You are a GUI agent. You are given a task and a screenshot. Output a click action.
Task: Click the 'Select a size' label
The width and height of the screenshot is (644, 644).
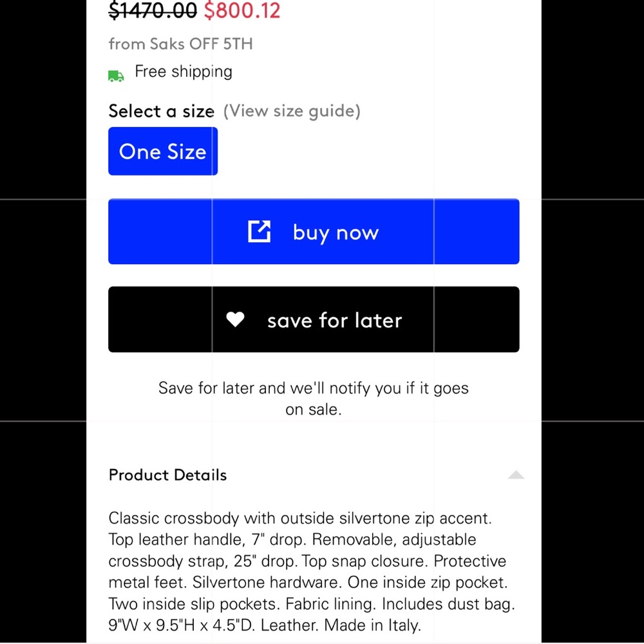[x=161, y=111]
